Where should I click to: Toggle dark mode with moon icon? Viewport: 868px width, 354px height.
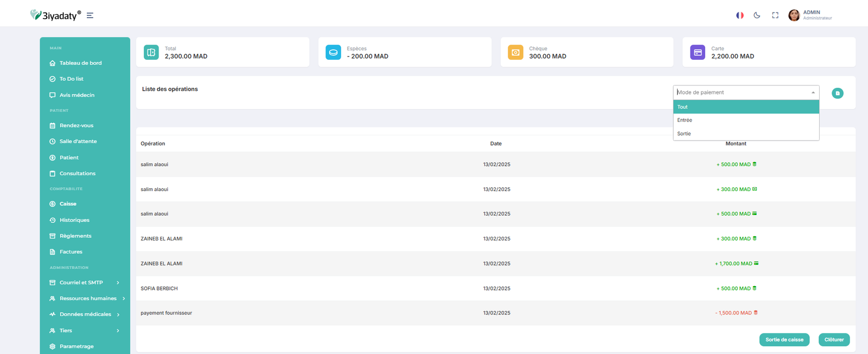point(757,15)
